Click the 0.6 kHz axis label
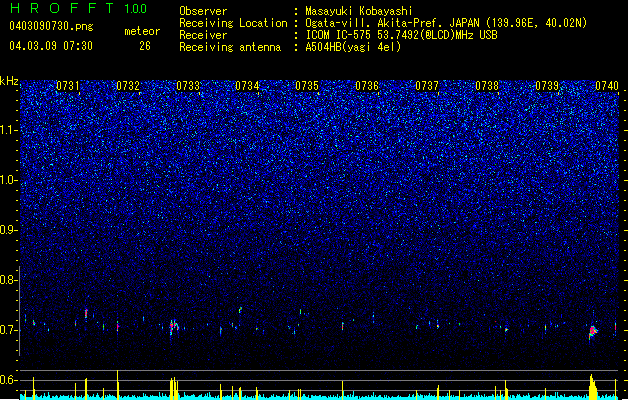This screenshot has width=629, height=400. 8,380
